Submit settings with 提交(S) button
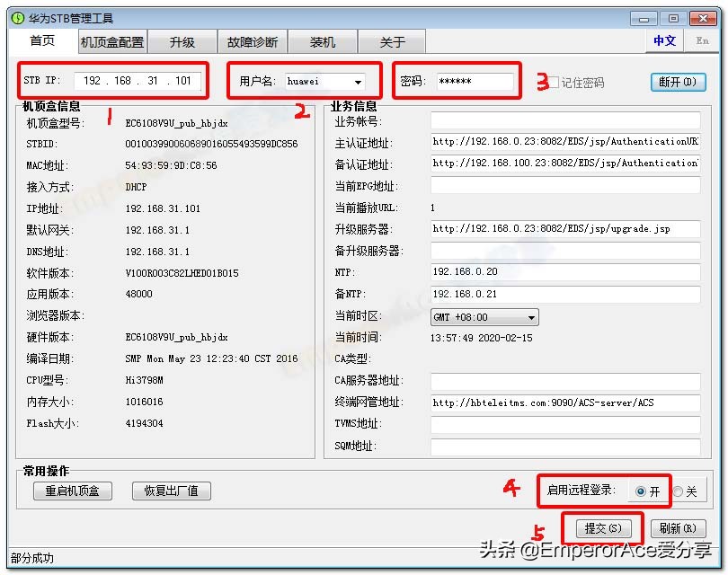Screen dimensions: 728x575 pyautogui.click(x=603, y=528)
